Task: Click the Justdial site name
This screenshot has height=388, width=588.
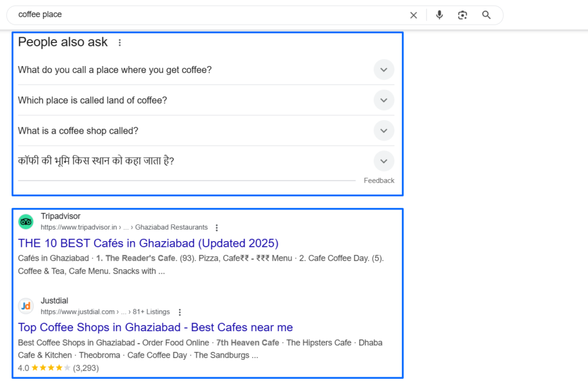Action: click(x=55, y=301)
